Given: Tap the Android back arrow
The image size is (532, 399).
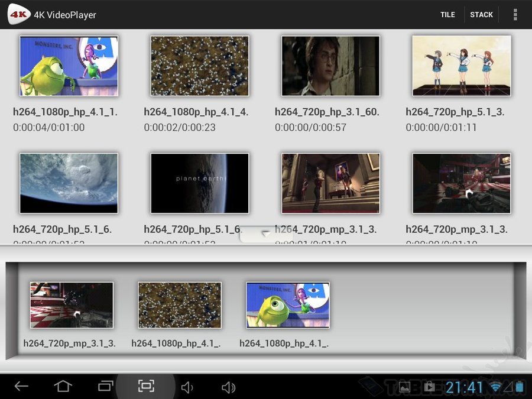Looking at the screenshot, I should point(21,386).
